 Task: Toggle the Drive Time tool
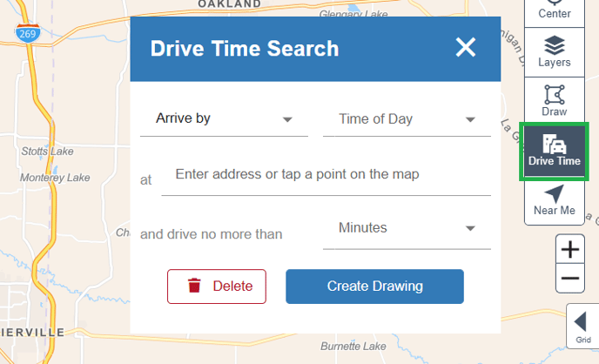554,152
